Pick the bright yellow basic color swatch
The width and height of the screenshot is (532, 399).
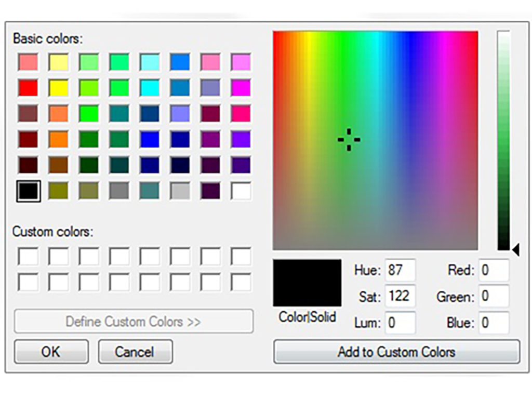pyautogui.click(x=59, y=88)
